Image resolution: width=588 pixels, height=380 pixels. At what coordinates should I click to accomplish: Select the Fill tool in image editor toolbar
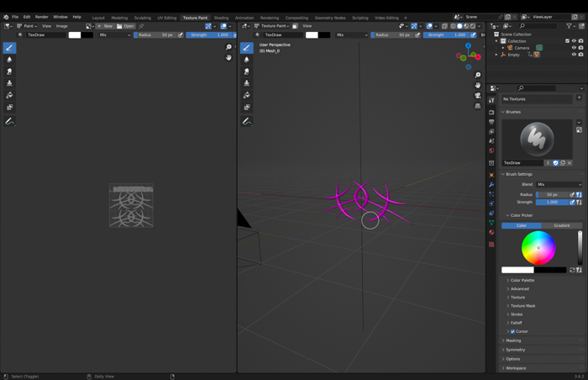click(x=9, y=95)
